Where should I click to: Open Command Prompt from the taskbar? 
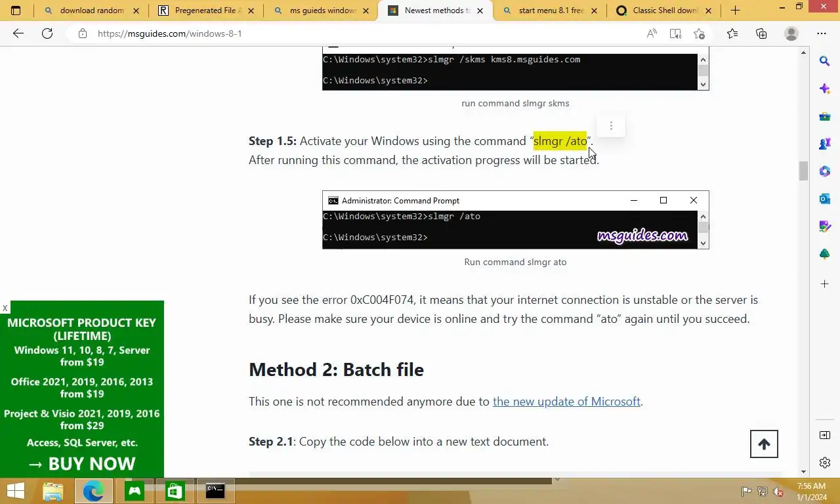click(x=215, y=491)
